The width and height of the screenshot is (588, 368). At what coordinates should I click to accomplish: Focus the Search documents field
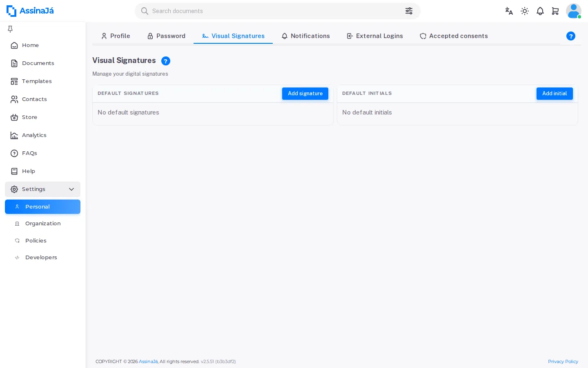pos(278,11)
